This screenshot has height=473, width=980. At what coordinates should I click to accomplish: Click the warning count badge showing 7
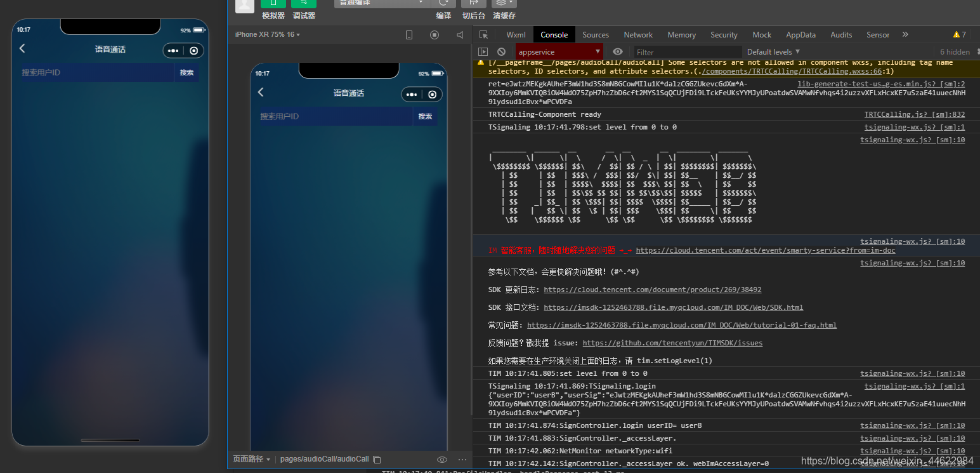click(959, 35)
